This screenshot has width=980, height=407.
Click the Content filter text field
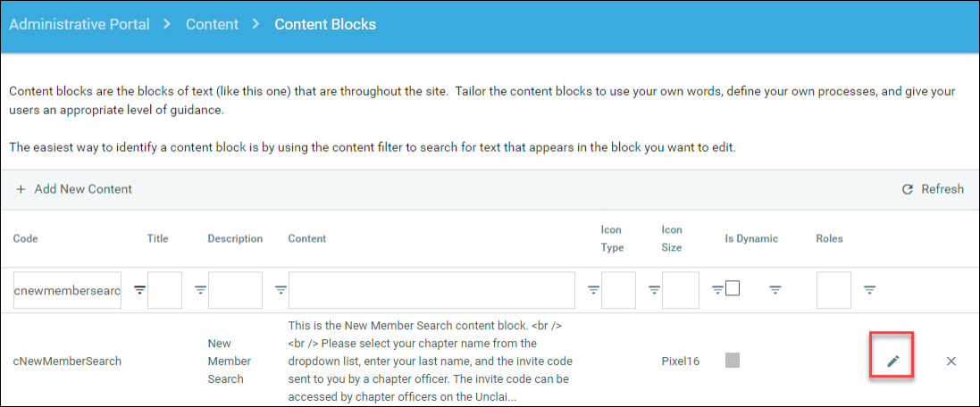pyautogui.click(x=431, y=290)
